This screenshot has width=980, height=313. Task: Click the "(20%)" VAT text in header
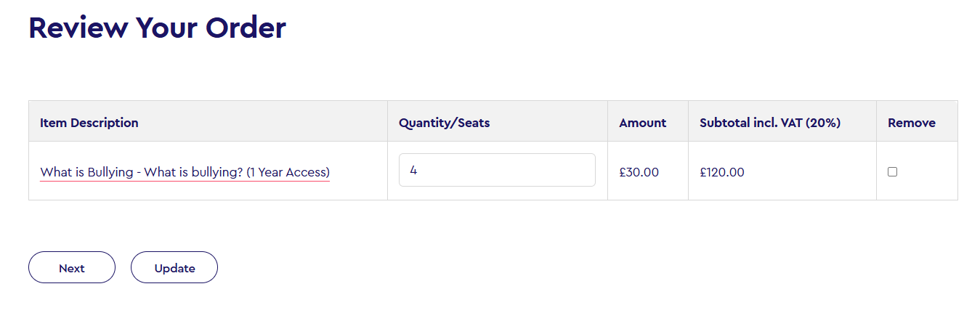tap(824, 123)
